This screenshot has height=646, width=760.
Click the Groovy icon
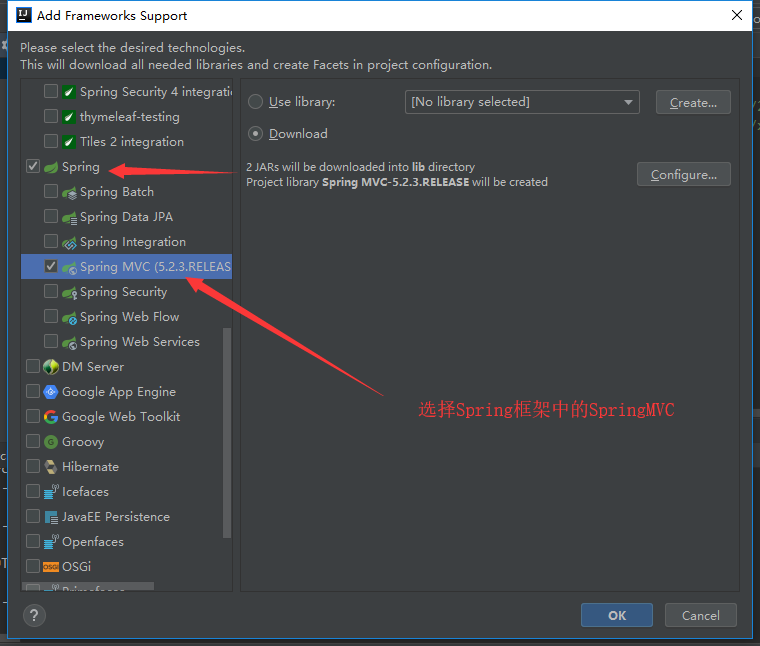51,442
